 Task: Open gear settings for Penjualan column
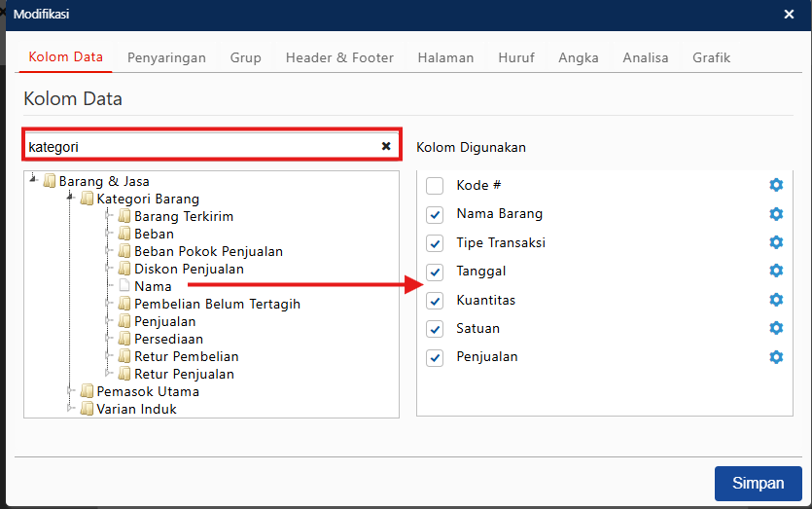(x=775, y=357)
